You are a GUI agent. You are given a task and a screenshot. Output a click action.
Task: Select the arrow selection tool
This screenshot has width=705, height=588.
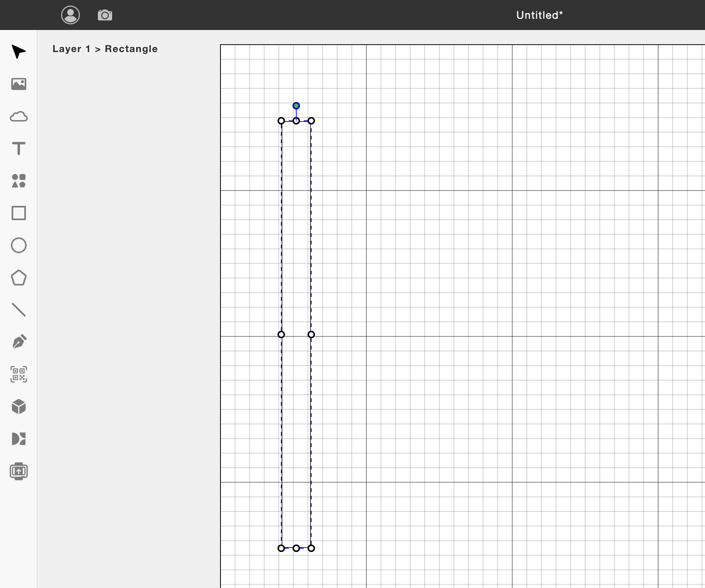[18, 52]
